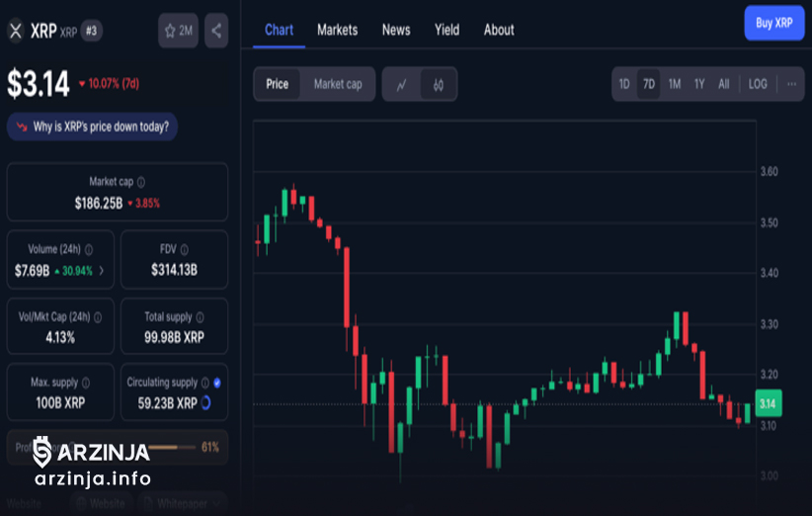Click the 99.98B XRP total supply value

pos(174,337)
